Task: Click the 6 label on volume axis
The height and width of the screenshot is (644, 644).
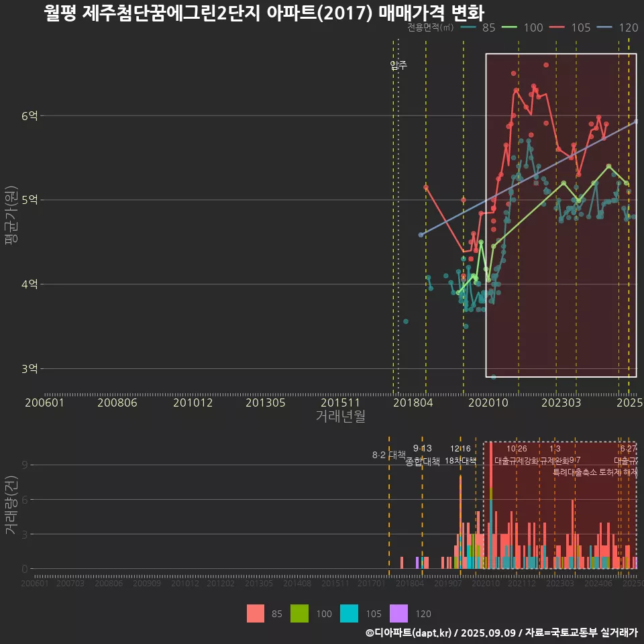Action: [25, 499]
